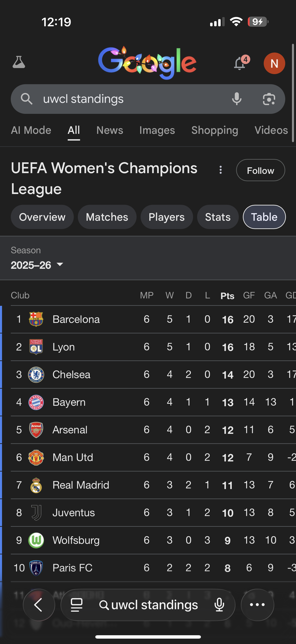Tap the browser back arrow button
This screenshot has width=296, height=644.
39,605
